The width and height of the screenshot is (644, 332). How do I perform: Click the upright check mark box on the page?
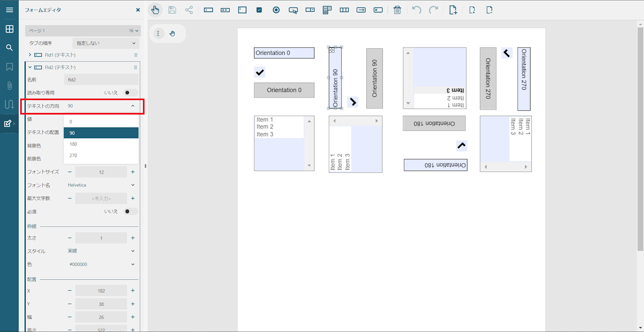click(x=260, y=72)
